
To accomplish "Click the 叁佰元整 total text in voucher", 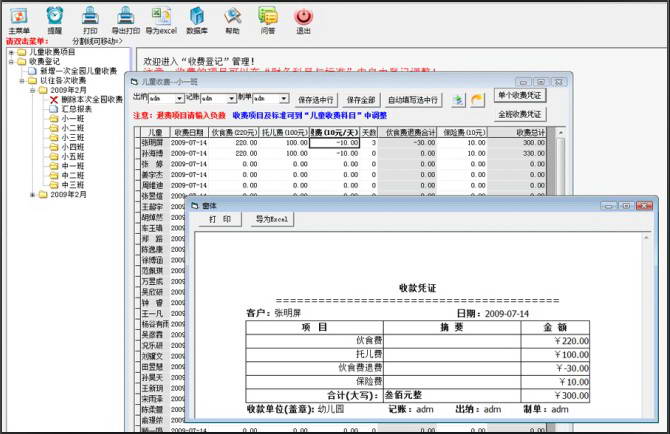I will point(403,396).
